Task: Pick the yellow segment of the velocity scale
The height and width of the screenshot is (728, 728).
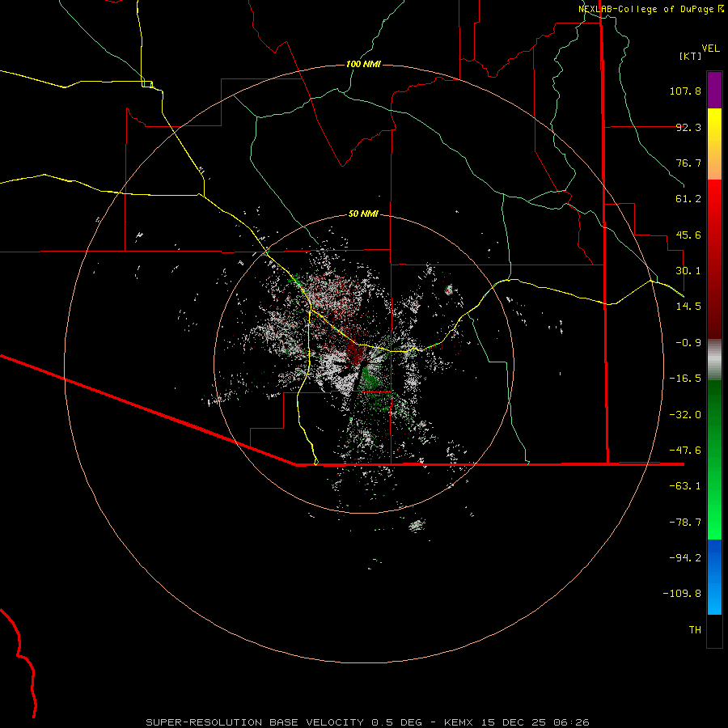Action: point(714,144)
